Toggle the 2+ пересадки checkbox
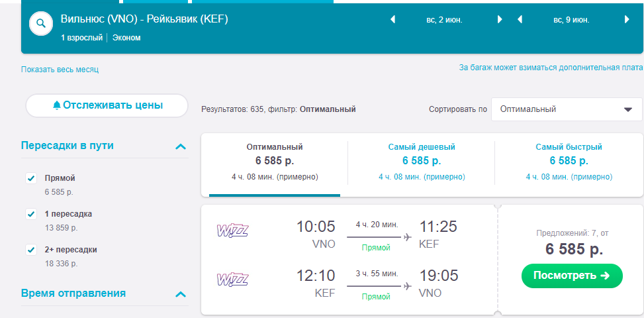The width and height of the screenshot is (644, 318). click(30, 250)
